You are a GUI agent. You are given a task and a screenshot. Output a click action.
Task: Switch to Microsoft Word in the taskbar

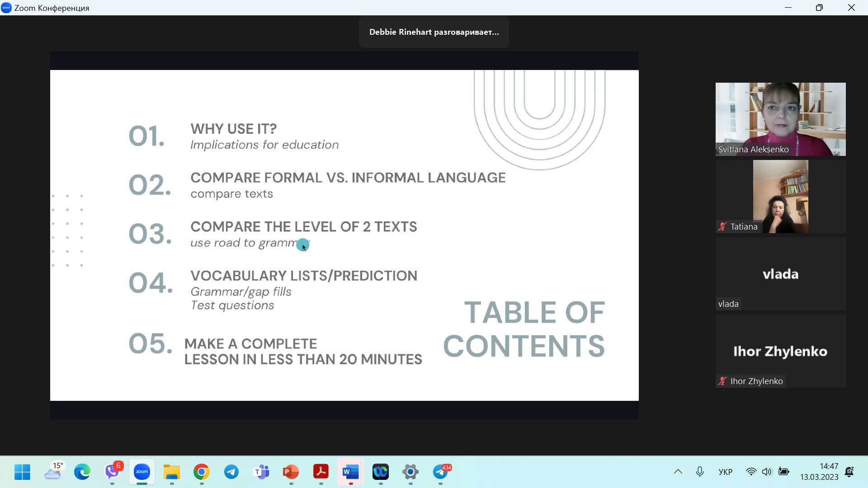pyautogui.click(x=351, y=472)
